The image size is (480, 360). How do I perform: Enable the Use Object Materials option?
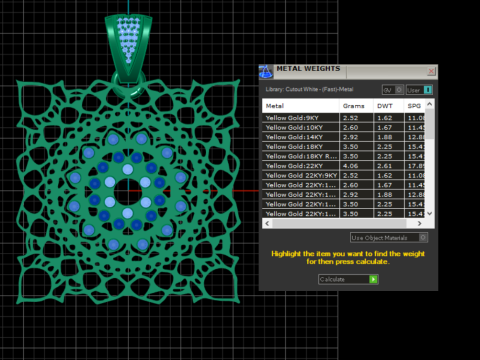389,238
